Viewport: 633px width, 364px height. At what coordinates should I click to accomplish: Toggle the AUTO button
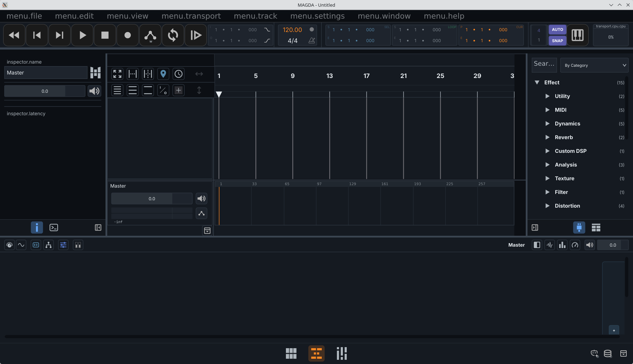click(557, 30)
